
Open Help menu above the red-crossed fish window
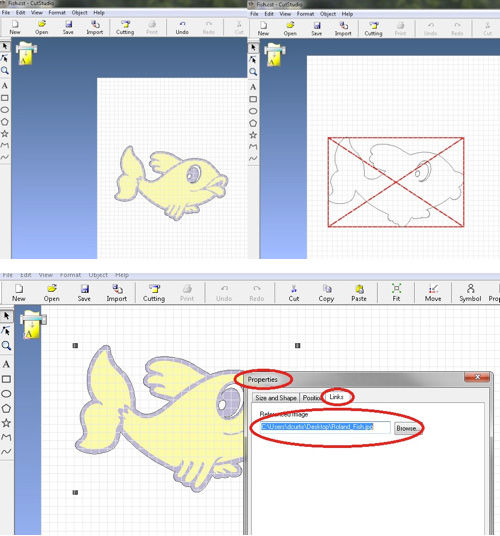347,14
